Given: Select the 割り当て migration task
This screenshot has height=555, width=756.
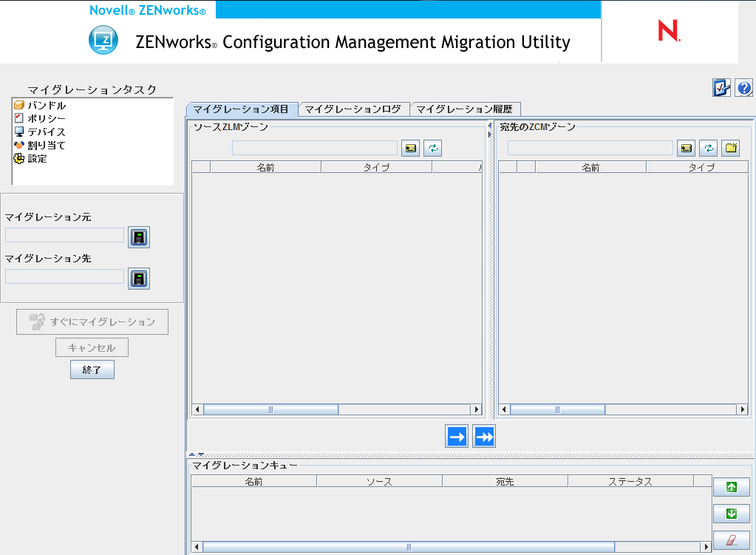Looking at the screenshot, I should tap(40, 145).
